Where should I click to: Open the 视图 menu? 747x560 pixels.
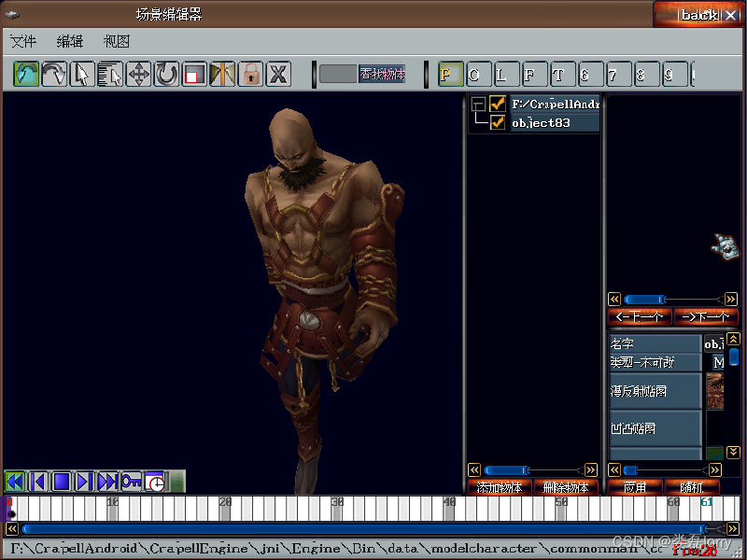(x=116, y=41)
